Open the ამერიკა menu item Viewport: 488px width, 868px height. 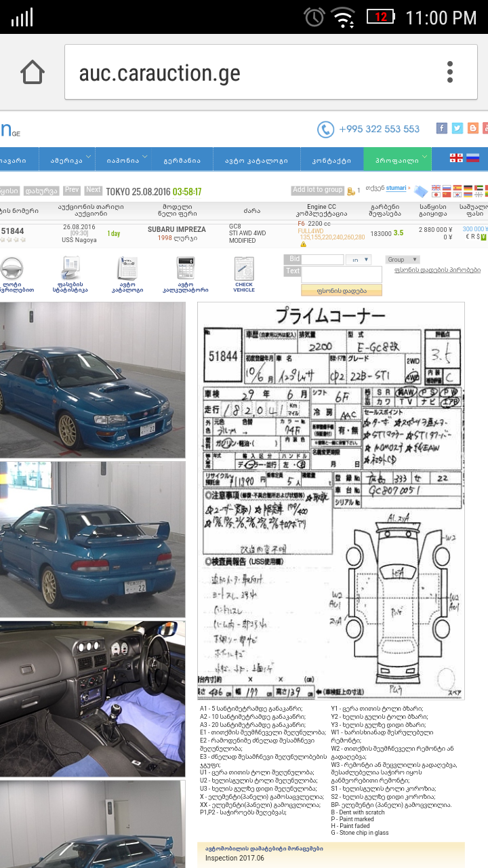67,161
